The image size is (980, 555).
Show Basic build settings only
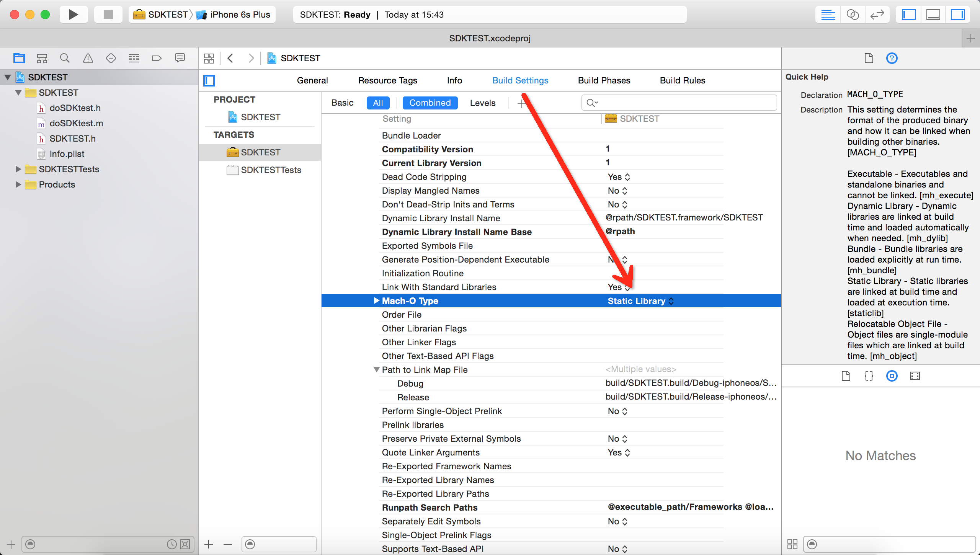pyautogui.click(x=342, y=103)
